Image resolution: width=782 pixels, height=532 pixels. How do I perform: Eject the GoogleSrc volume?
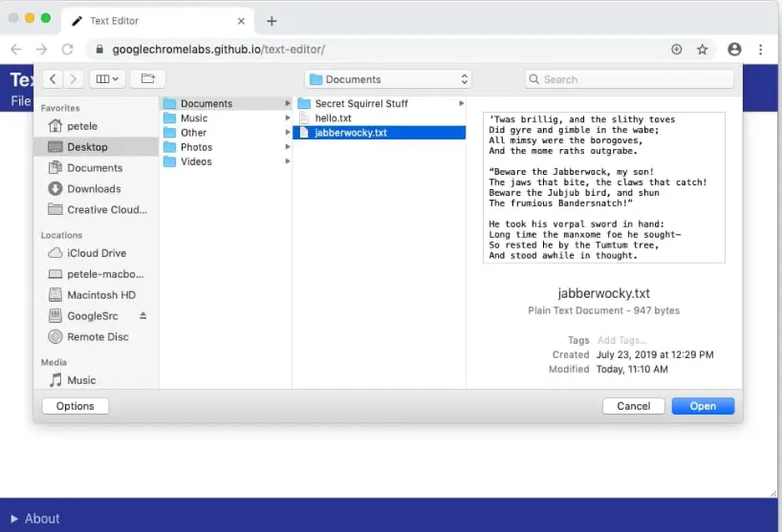pos(143,315)
